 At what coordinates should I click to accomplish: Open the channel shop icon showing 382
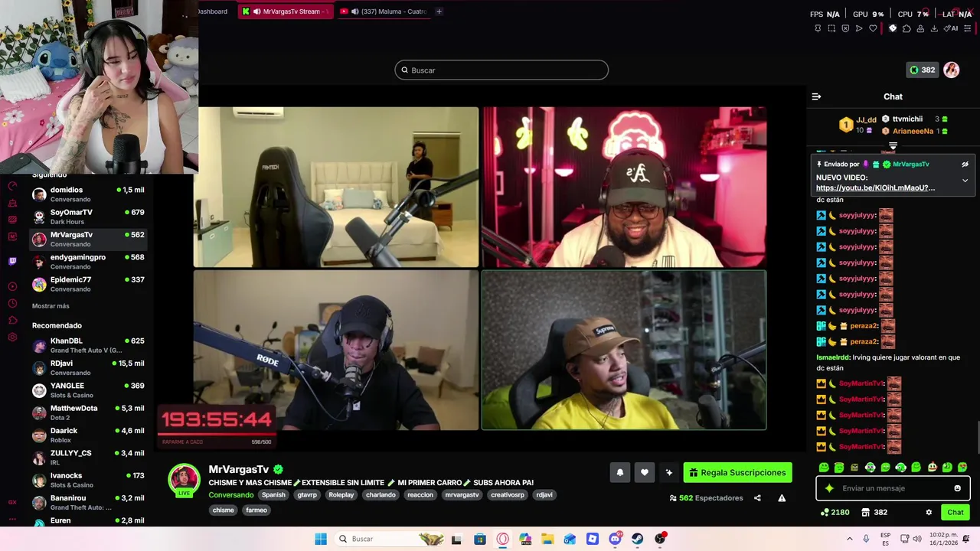874,512
